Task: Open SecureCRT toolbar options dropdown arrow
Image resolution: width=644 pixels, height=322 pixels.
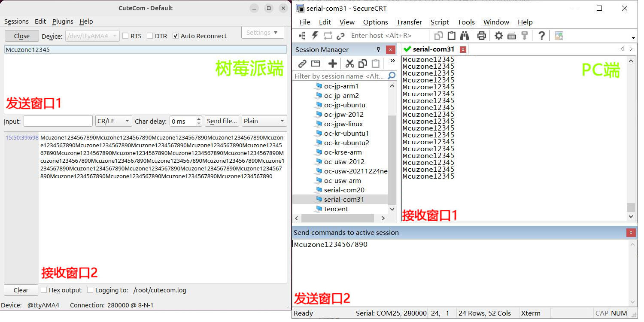Action: [x=633, y=38]
